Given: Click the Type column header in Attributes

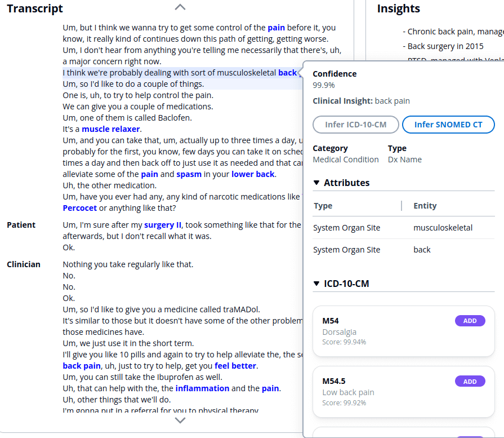Looking at the screenshot, I should coord(323,206).
